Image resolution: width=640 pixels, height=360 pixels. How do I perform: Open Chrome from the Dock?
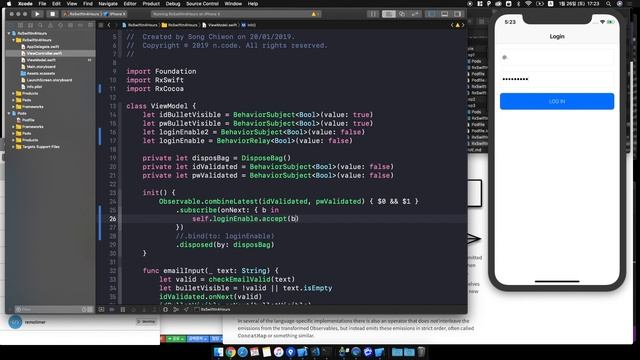pyautogui.click(x=230, y=352)
